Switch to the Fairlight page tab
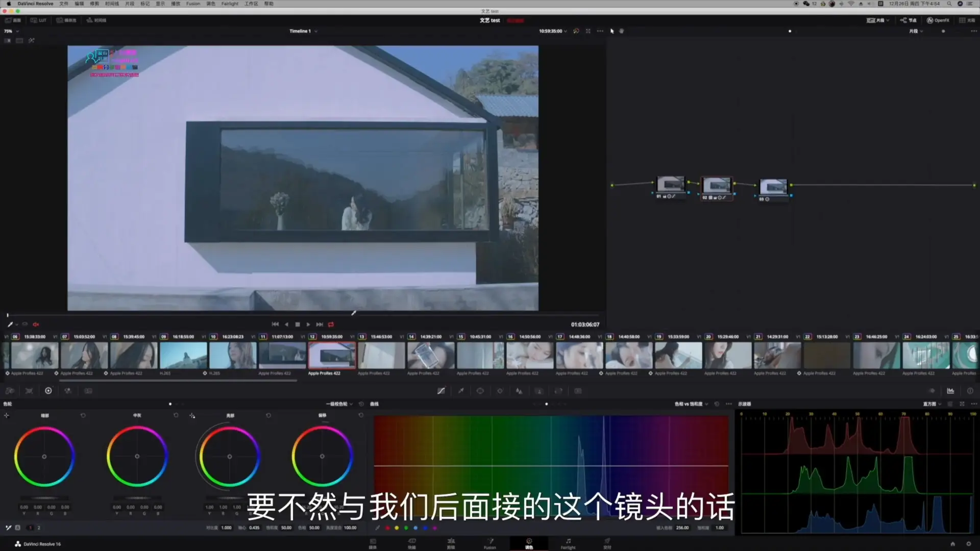980x551 pixels. click(x=568, y=543)
